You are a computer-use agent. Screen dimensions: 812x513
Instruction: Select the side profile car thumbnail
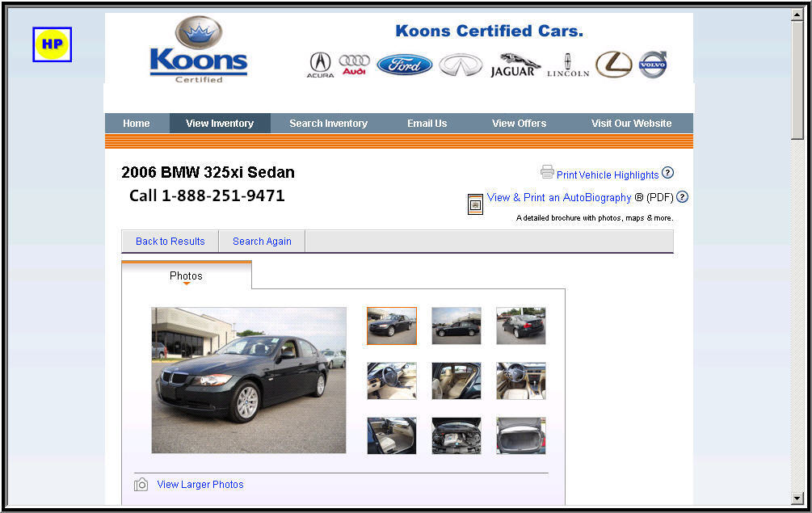[456, 326]
